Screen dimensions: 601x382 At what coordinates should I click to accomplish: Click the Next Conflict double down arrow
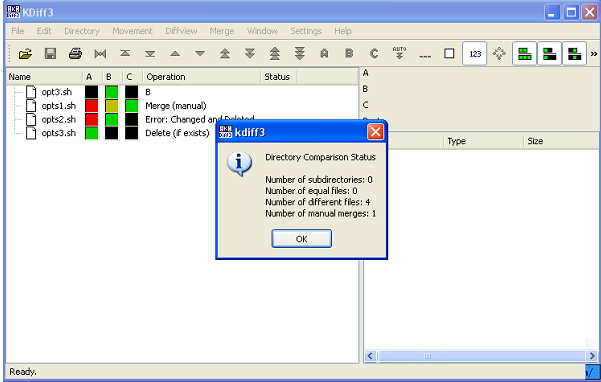pos(250,54)
